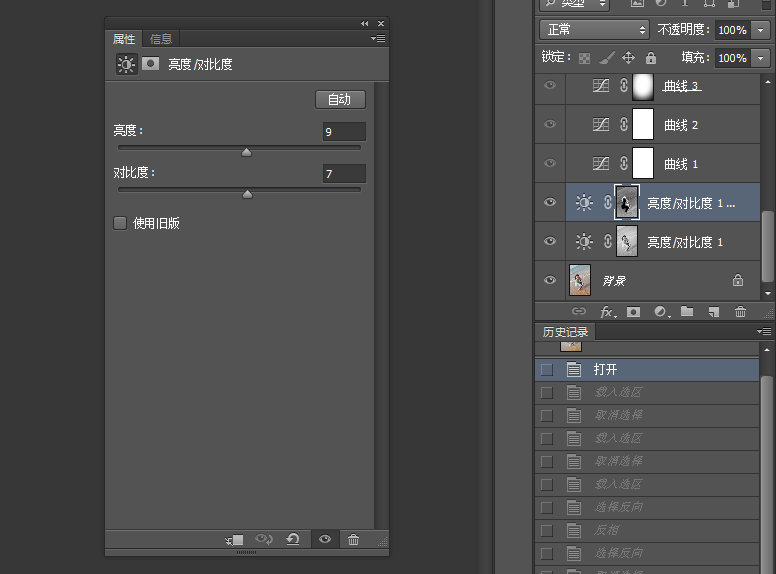Click the 亮度 value field

pos(344,132)
